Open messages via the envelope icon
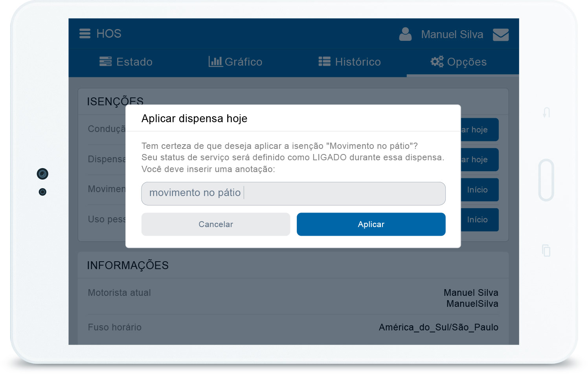588x374 pixels. pos(500,35)
